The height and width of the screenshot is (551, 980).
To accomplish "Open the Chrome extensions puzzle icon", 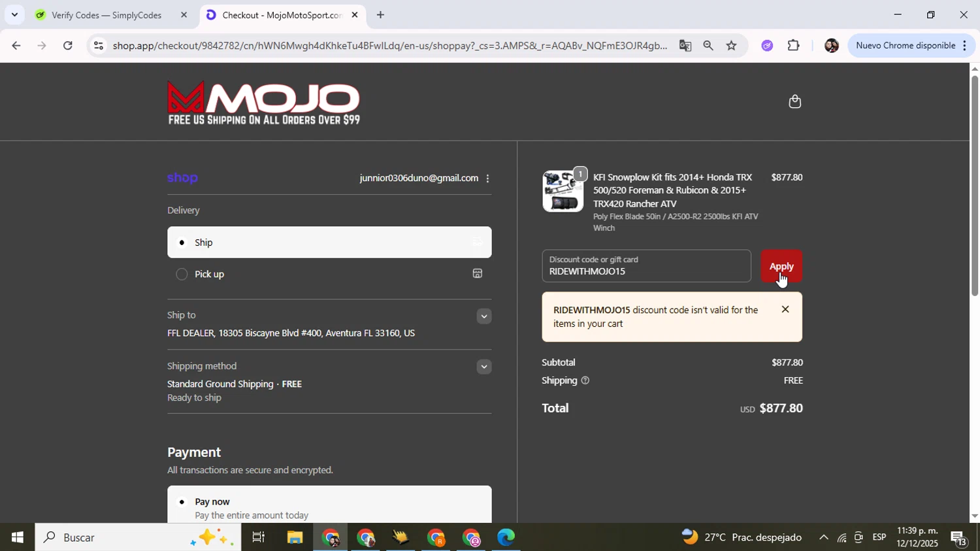I will (x=793, y=46).
